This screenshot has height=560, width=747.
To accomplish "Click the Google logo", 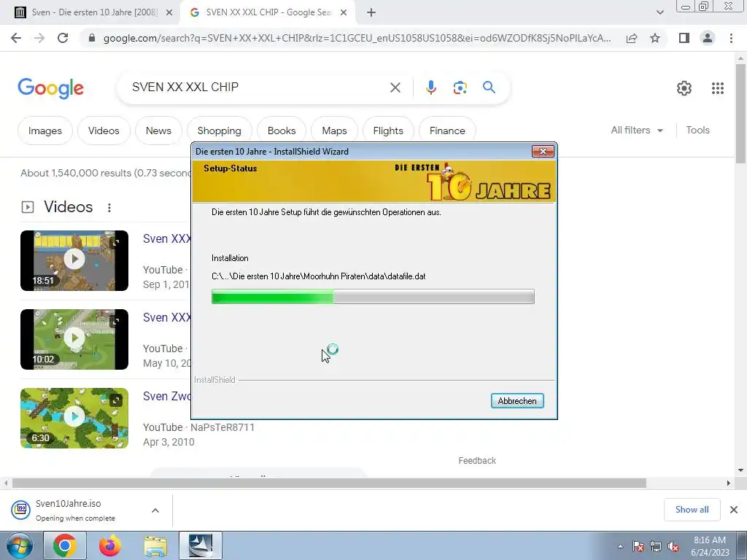I will tap(51, 88).
